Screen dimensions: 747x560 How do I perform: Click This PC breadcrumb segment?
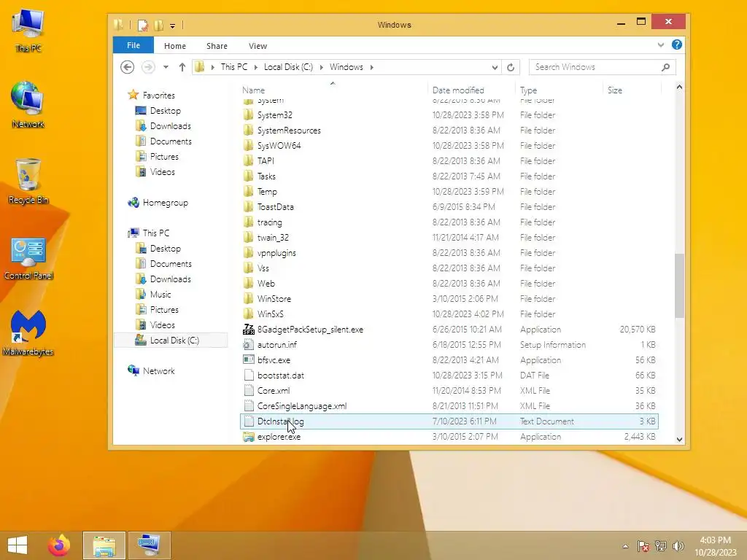click(x=234, y=67)
